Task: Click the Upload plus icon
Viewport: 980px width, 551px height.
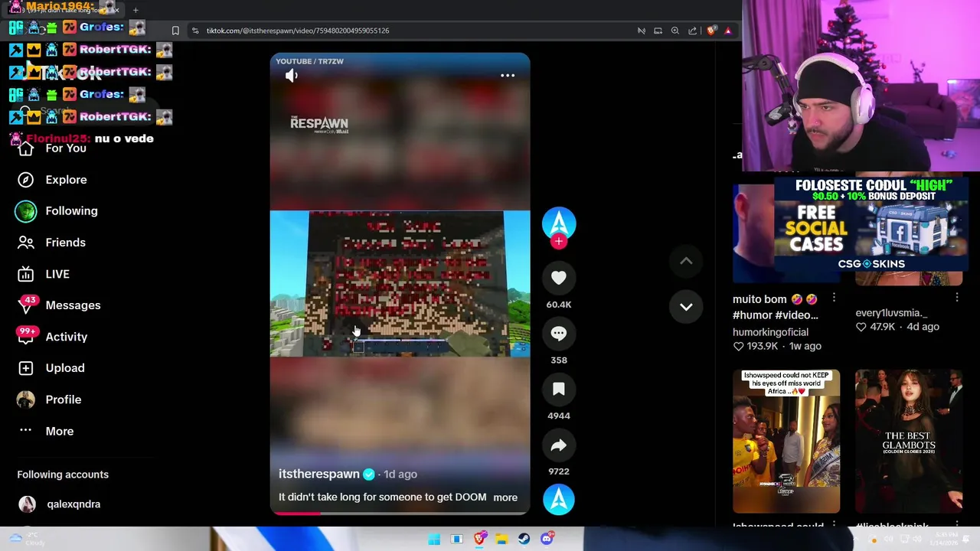Action: 25,368
